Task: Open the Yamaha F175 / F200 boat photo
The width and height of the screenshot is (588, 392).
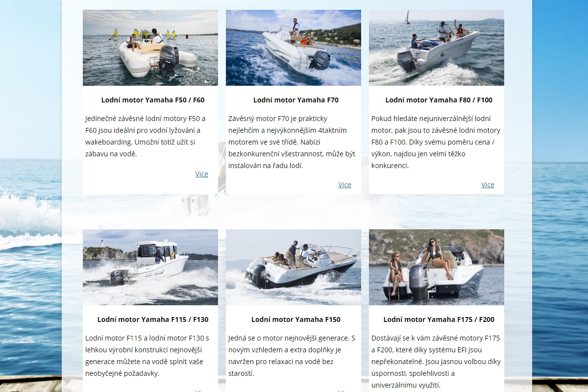Action: (x=437, y=267)
